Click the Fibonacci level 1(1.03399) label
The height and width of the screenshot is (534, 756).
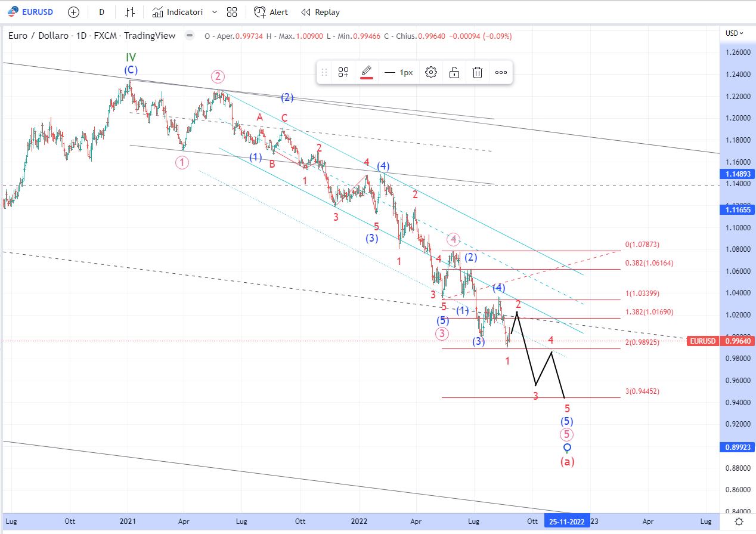pos(642,294)
